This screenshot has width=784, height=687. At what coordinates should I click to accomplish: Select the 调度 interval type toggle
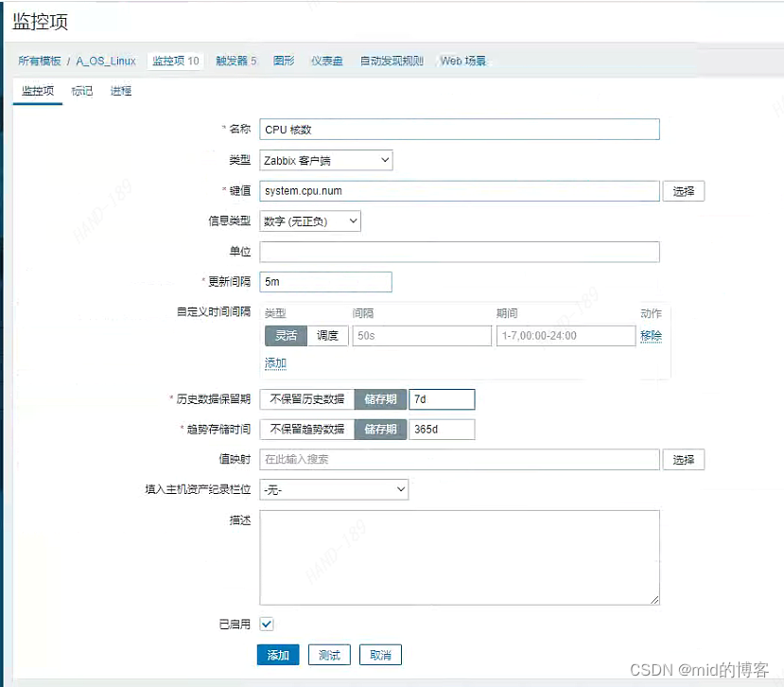click(x=327, y=336)
